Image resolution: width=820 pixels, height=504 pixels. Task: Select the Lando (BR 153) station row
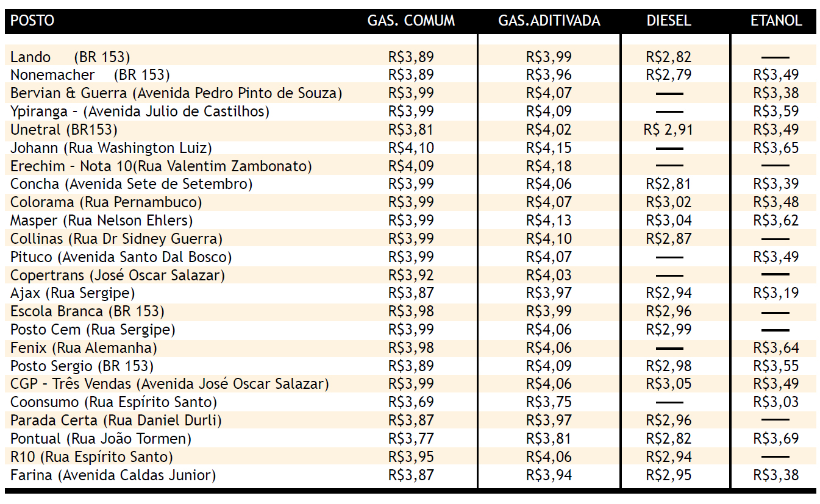click(x=410, y=57)
